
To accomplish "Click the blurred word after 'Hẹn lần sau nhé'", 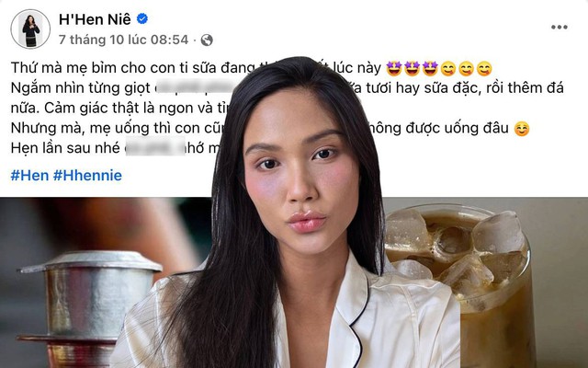I will (x=155, y=148).
